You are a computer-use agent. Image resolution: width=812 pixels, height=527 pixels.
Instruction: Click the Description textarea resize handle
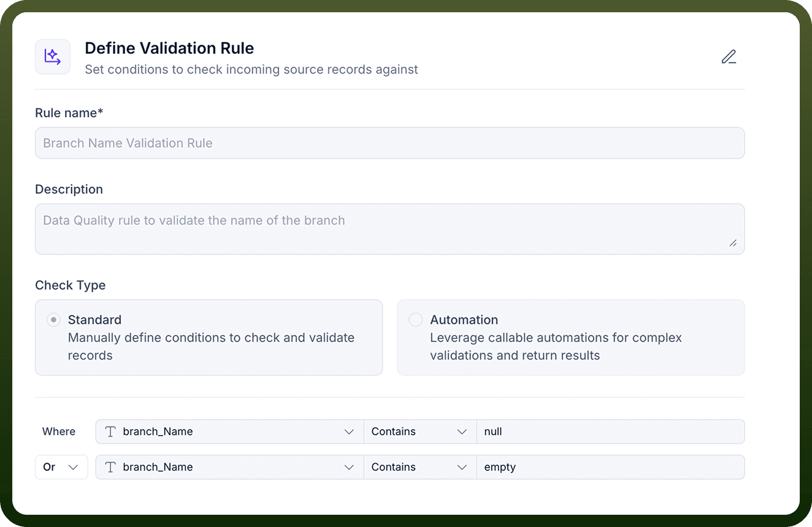(733, 243)
